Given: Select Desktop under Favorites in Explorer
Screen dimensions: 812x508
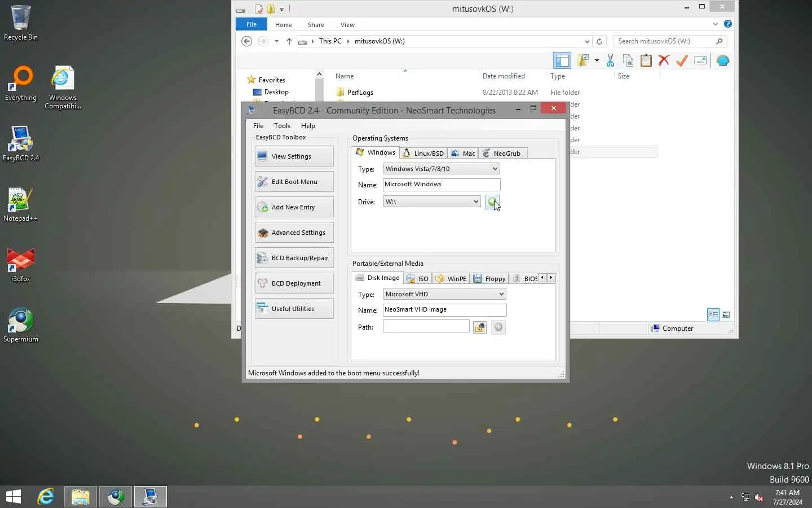Looking at the screenshot, I should click(276, 92).
